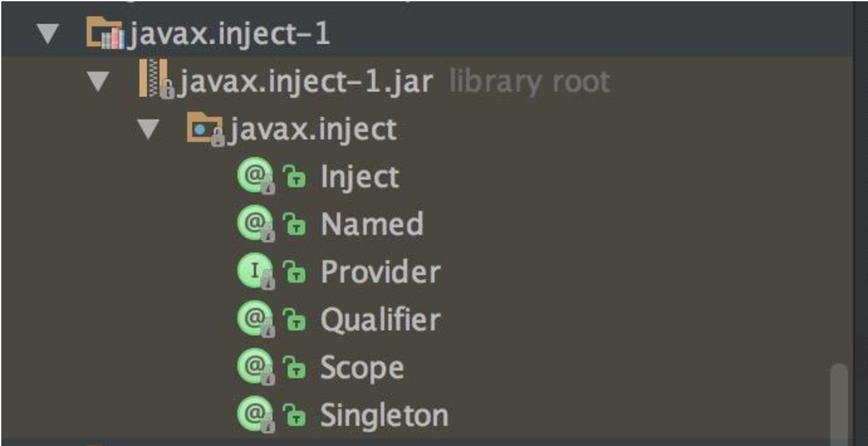Click the annotation icon beside Qualifier
This screenshot has height=446, width=868.
click(255, 320)
